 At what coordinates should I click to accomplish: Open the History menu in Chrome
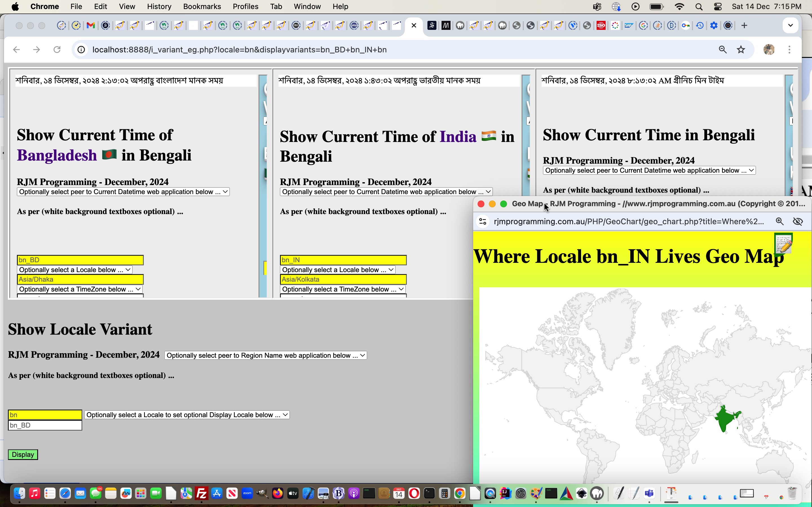[x=158, y=6]
